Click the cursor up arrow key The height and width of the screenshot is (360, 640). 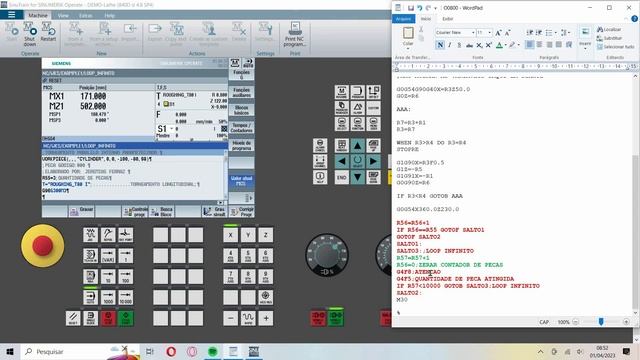coord(358,146)
